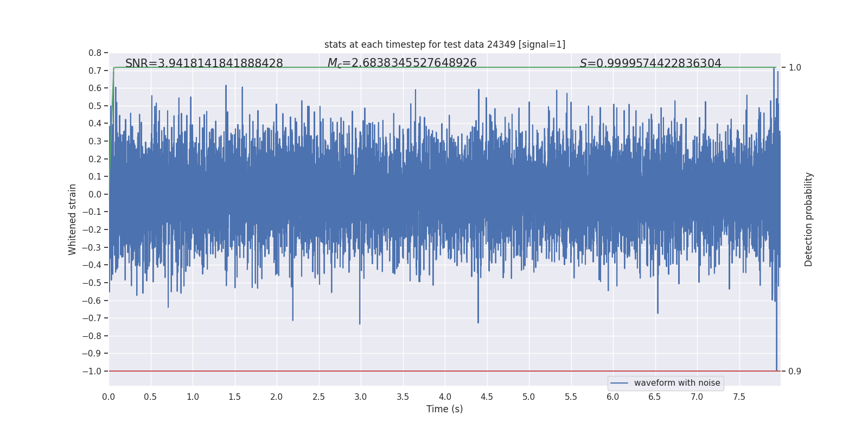The height and width of the screenshot is (434, 868).
Task: Click the "Whitened strain" axis label
Action: coord(73,219)
